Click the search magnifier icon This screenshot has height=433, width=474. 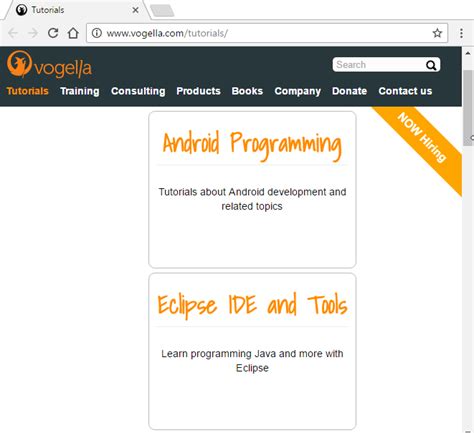431,65
